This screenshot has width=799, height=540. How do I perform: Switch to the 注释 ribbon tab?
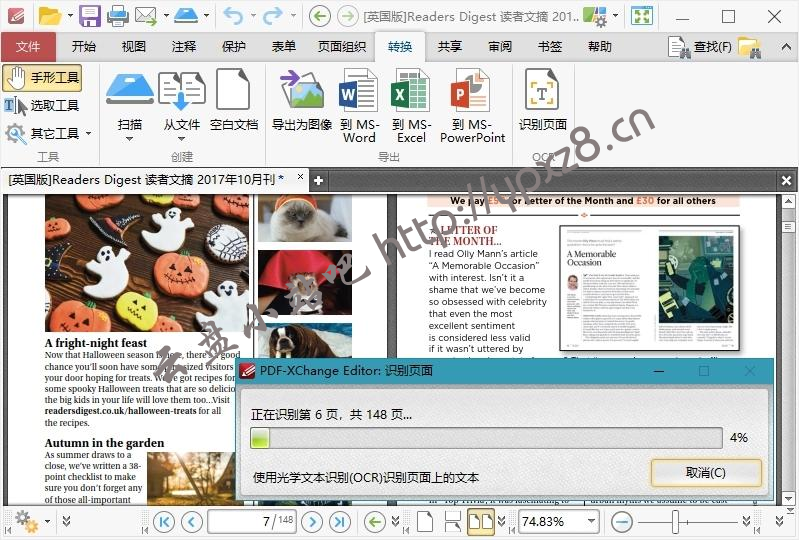[183, 46]
